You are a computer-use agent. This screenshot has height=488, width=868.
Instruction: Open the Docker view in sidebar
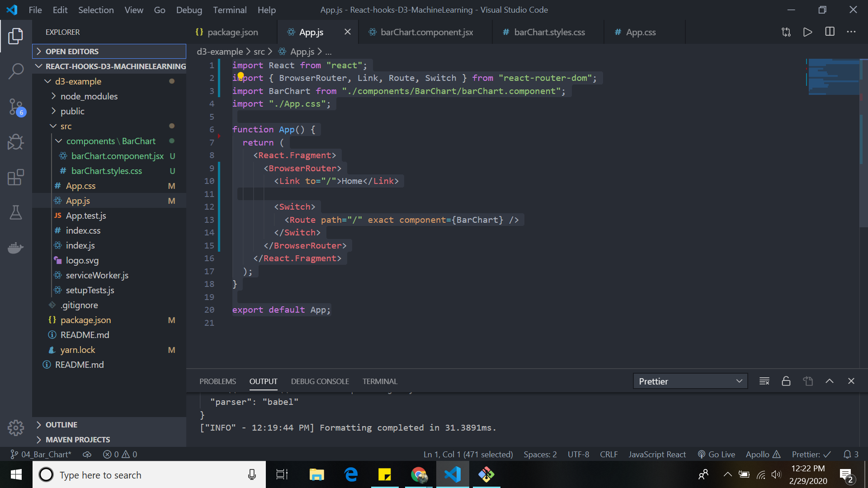(16, 248)
